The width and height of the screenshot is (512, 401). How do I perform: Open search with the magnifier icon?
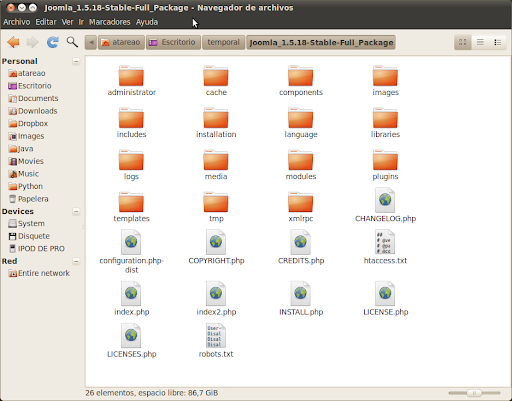72,42
